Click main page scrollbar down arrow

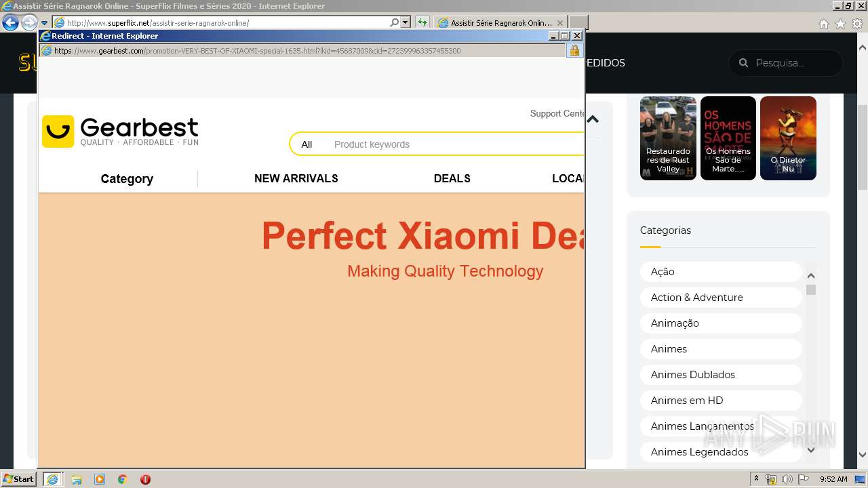click(x=863, y=455)
